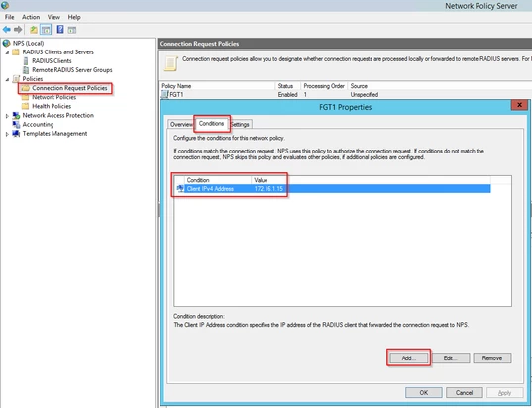Switch to the Conditions tab
The height and width of the screenshot is (408, 532).
pyautogui.click(x=211, y=123)
